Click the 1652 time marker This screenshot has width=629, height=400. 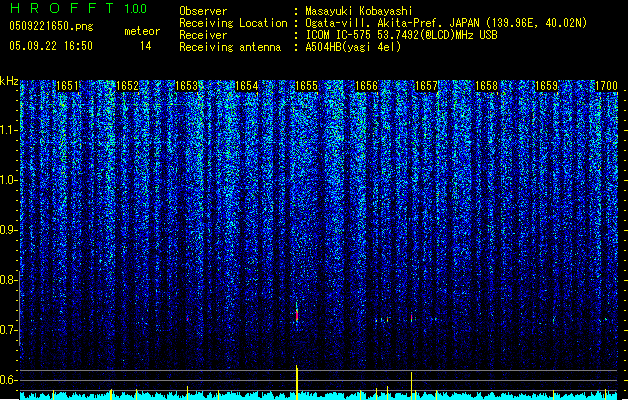(127, 86)
